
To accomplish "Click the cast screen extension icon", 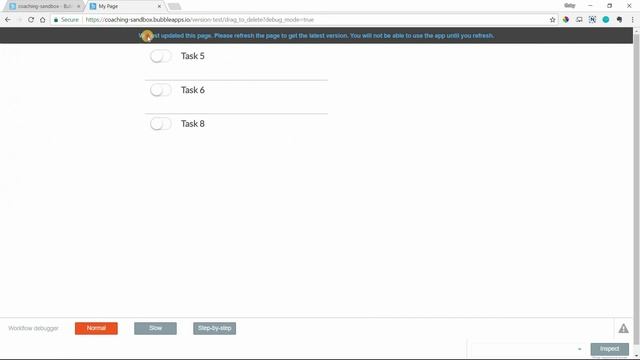I will (x=579, y=20).
